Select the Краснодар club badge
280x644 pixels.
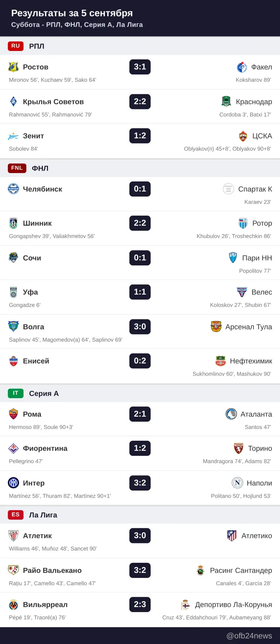[226, 102]
